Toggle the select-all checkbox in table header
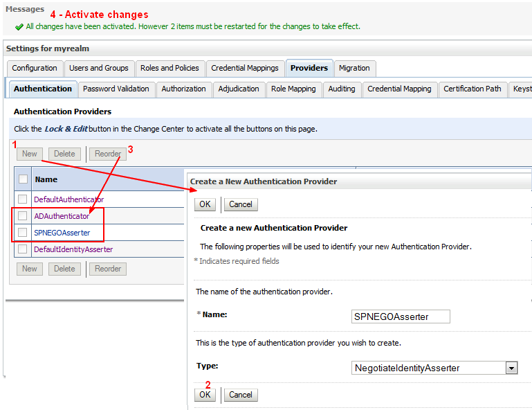Screen dimensions: 532x410 pyautogui.click(x=23, y=179)
